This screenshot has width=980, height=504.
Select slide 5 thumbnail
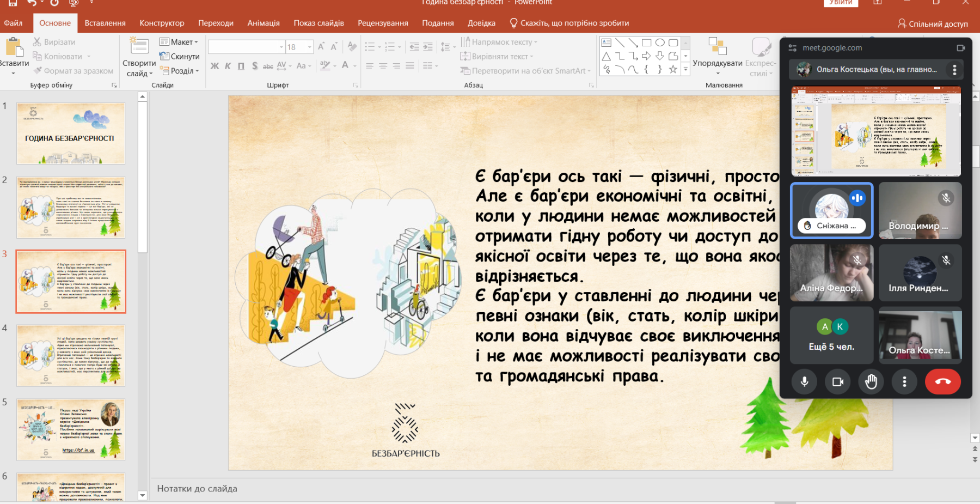[x=71, y=429]
